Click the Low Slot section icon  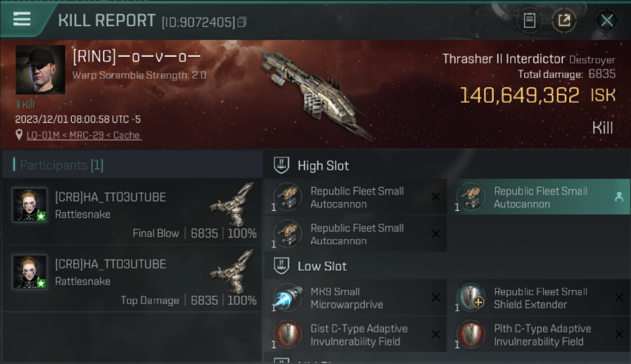pyautogui.click(x=282, y=266)
